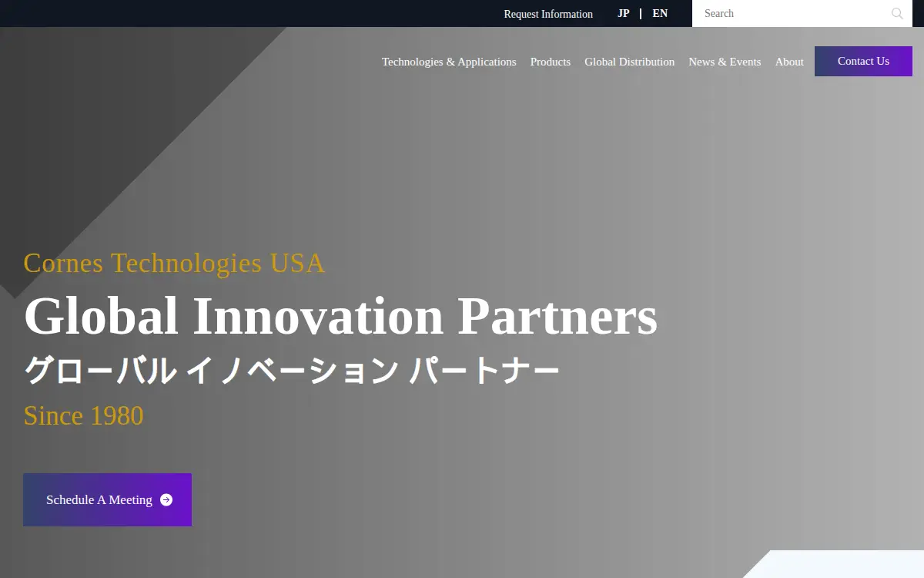Click the Japanese グローバル イノベーション パートナー tagline
This screenshot has width=924, height=578.
coord(292,371)
